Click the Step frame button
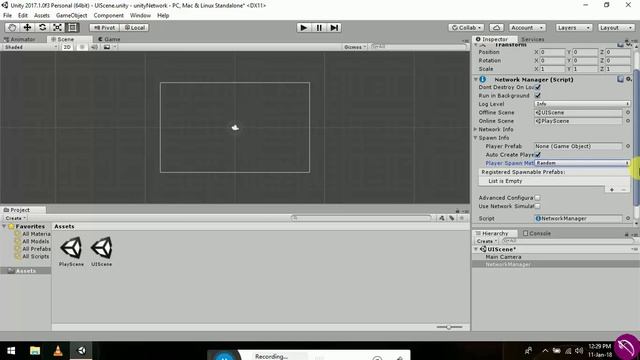The image size is (640, 360). coord(334,27)
